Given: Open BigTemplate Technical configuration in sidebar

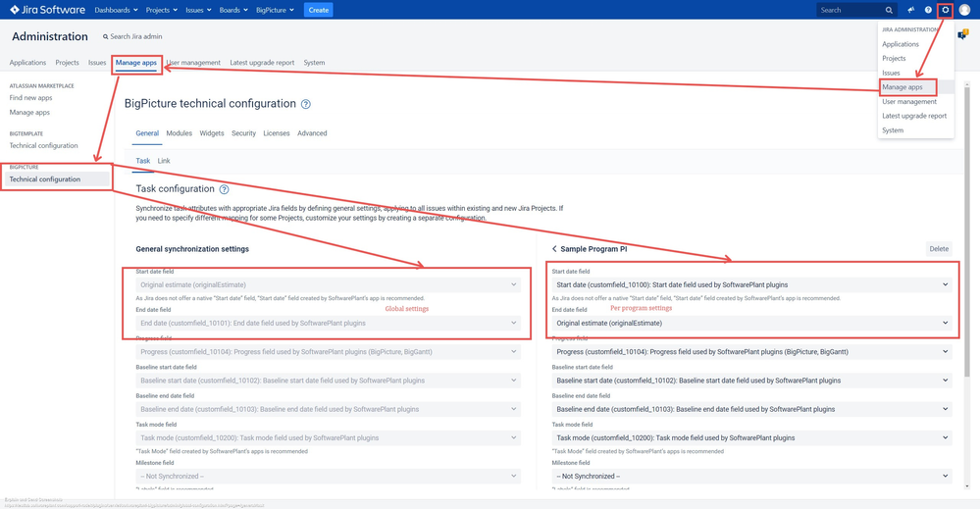Looking at the screenshot, I should 44,145.
